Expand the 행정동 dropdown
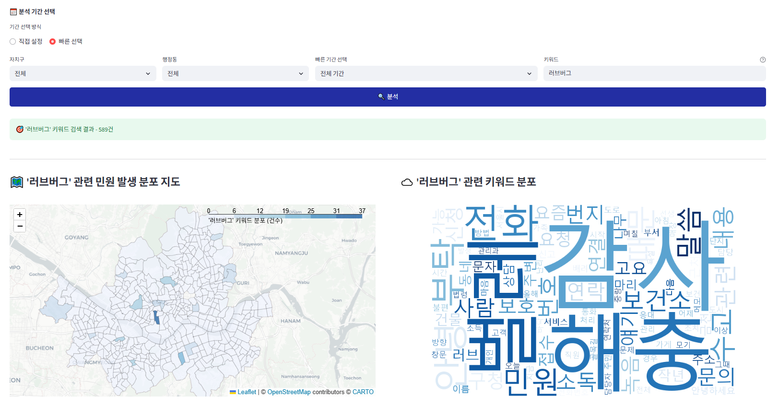The width and height of the screenshot is (779, 409). (x=235, y=73)
